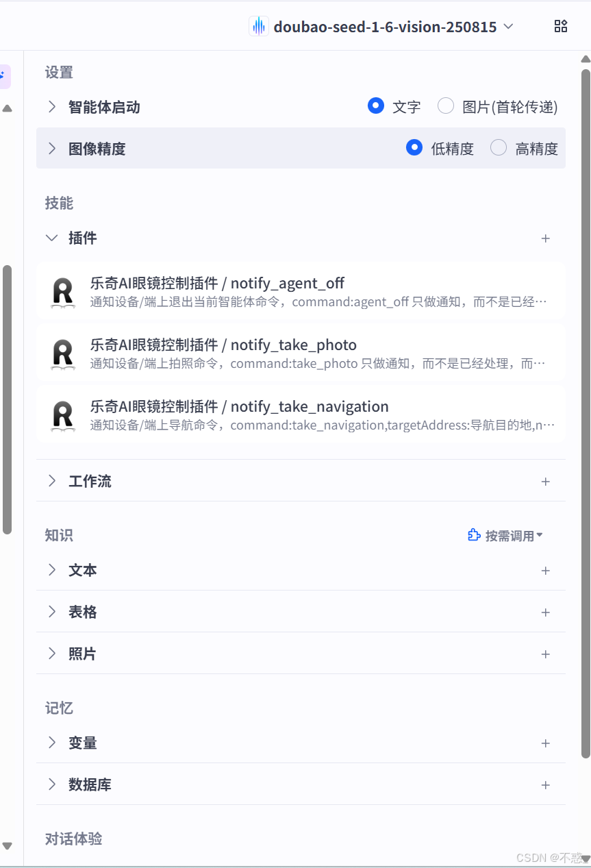Click the notify_take_photo plugin logo icon
This screenshot has width=591, height=868.
tap(63, 354)
